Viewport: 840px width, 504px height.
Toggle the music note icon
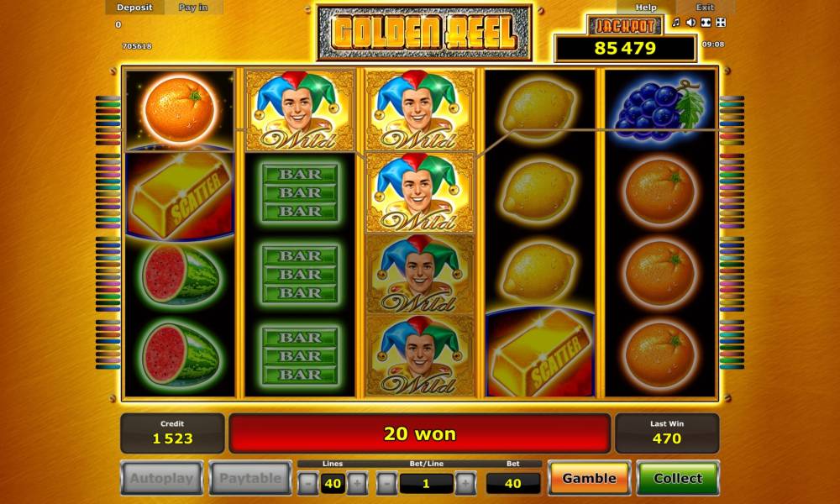pyautogui.click(x=676, y=23)
